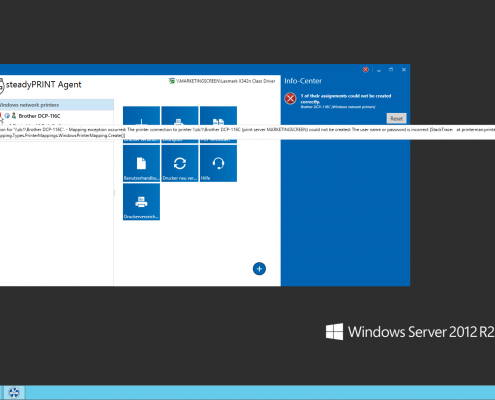Close the steadyPRINT Agent window

click(x=404, y=70)
